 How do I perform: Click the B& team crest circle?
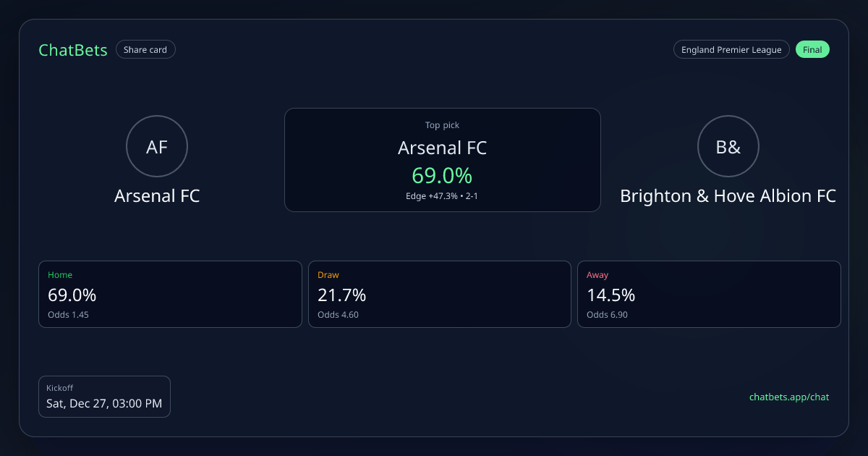tap(728, 147)
